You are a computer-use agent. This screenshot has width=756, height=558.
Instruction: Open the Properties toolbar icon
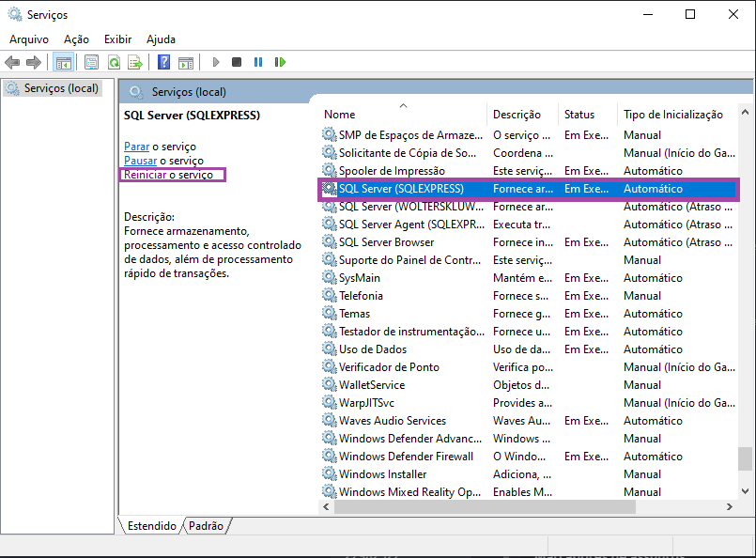pos(91,62)
